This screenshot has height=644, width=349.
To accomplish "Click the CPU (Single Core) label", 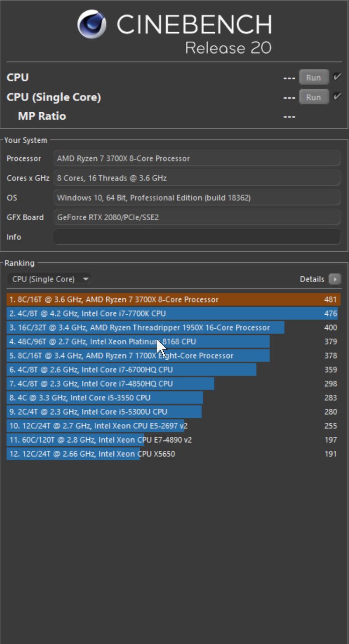I will (54, 97).
